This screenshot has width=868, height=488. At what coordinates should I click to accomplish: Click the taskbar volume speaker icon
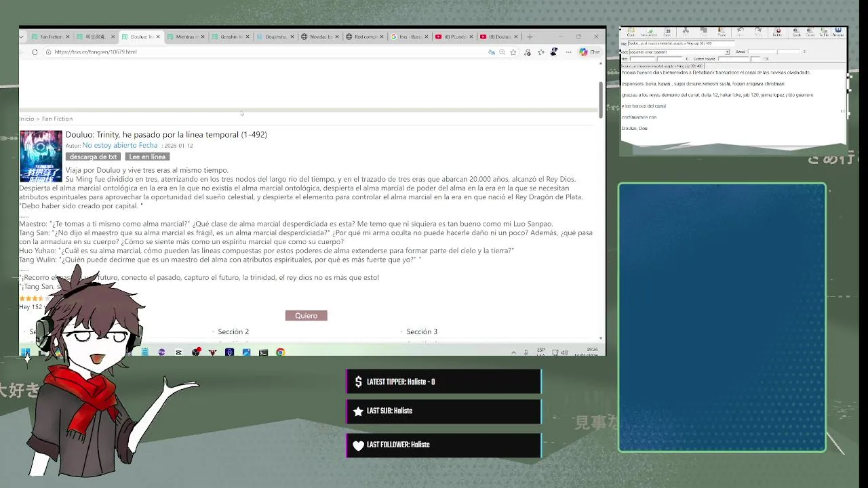click(564, 352)
